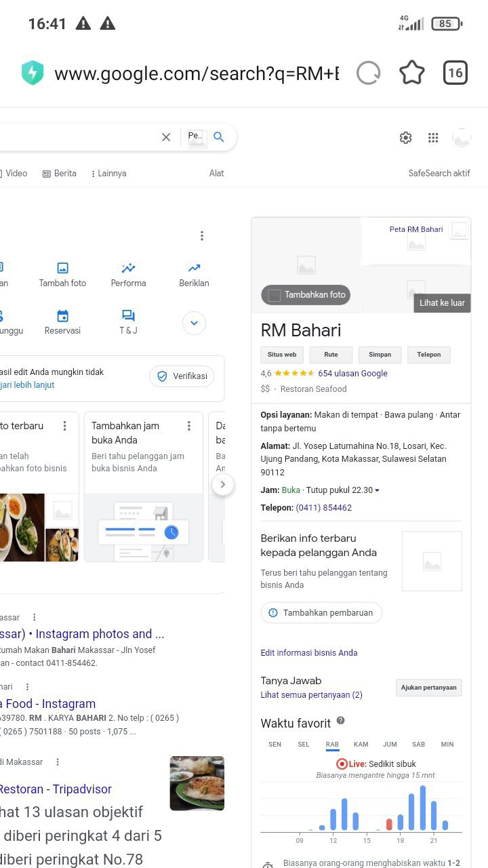Open the Lainnya search filter menu

pyautogui.click(x=108, y=174)
